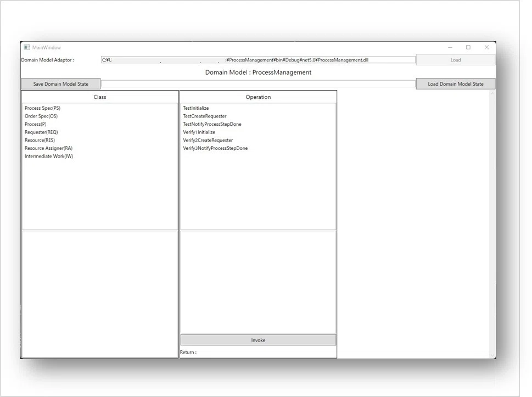Viewport: 532px width, 397px height.
Task: Close the MainWindow window
Action: coord(486,47)
